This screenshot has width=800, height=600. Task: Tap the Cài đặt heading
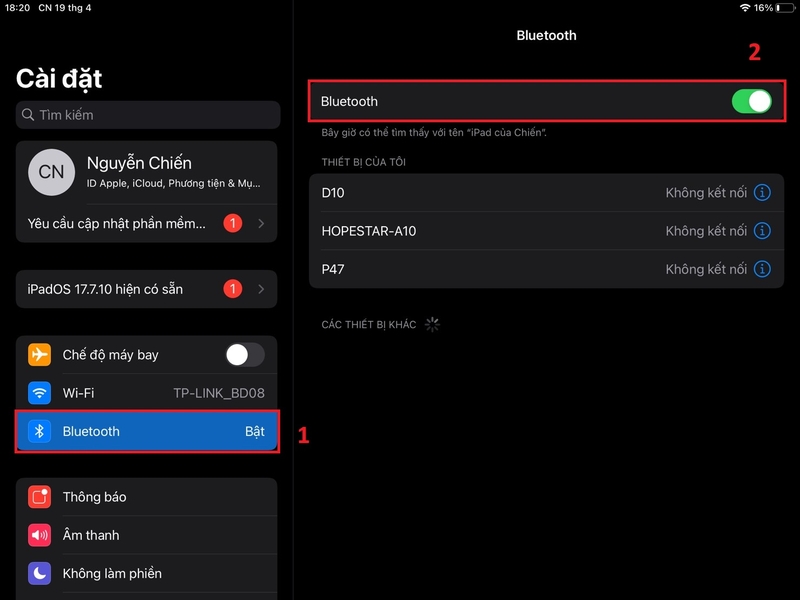click(x=59, y=79)
